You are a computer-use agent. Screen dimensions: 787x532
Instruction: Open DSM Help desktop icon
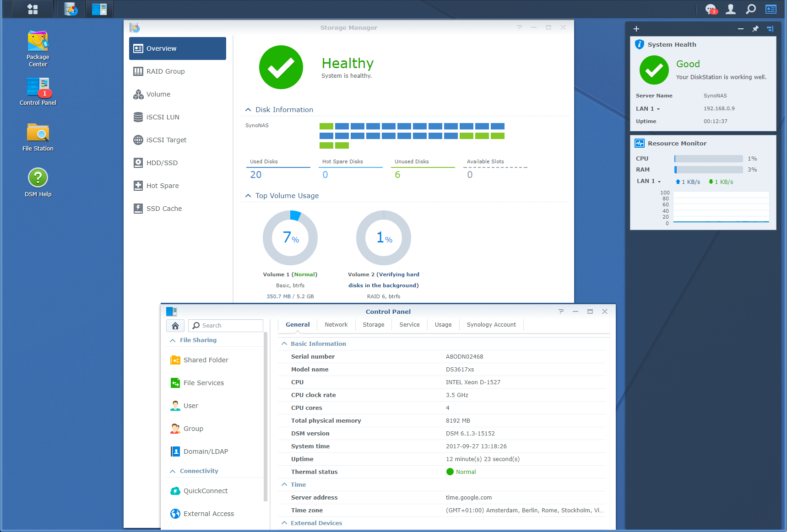(38, 183)
